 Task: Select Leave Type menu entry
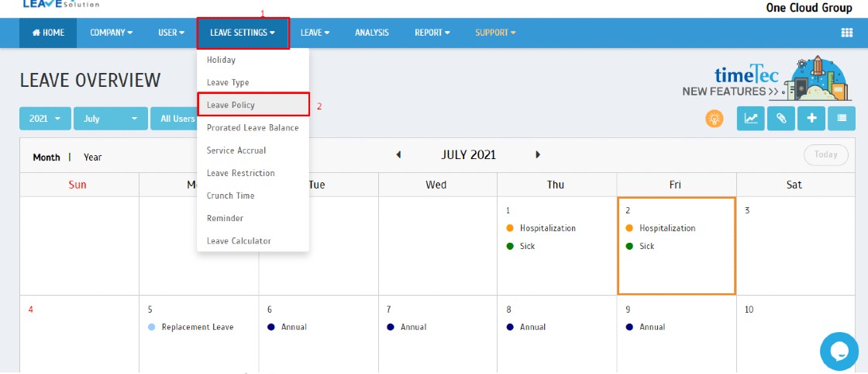(x=253, y=82)
